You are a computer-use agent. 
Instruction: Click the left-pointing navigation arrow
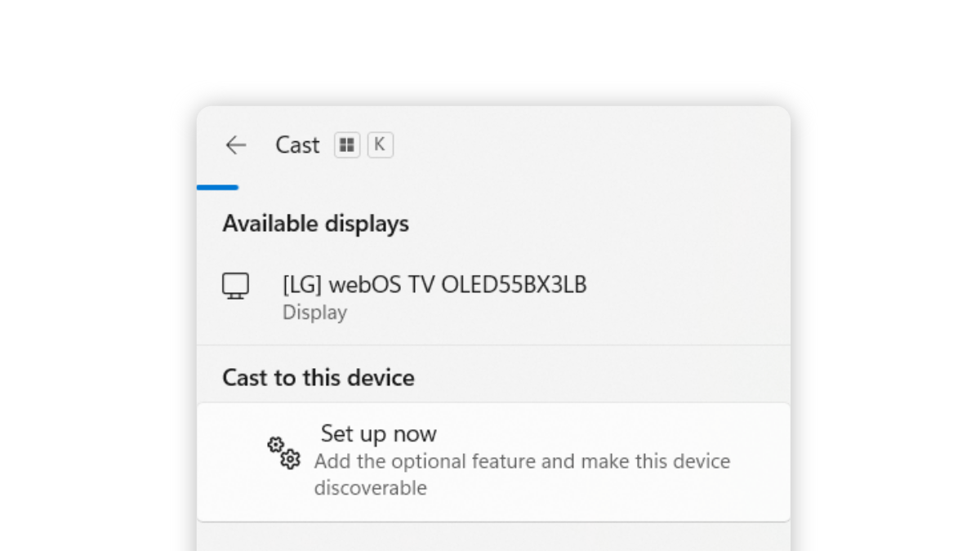[235, 144]
